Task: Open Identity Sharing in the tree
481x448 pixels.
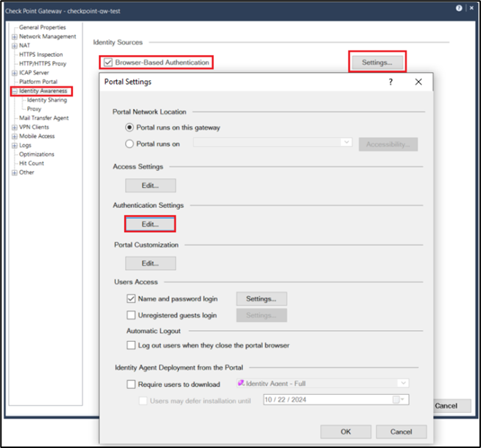Action: 46,100
